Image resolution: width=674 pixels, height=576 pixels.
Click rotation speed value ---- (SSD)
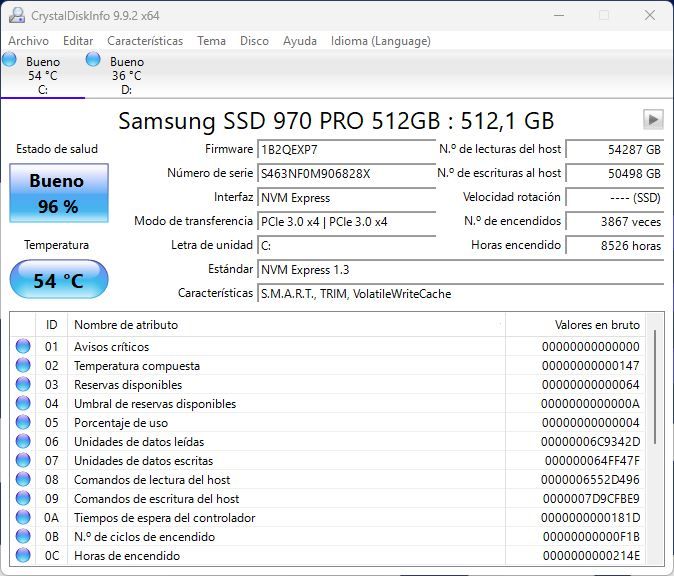615,198
